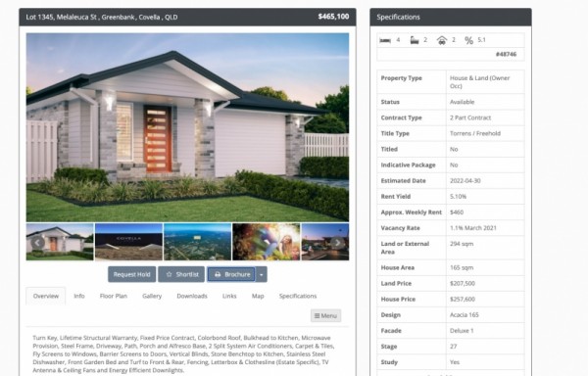The image size is (588, 376).
Task: Click the percent yield icon
Action: [x=468, y=40]
